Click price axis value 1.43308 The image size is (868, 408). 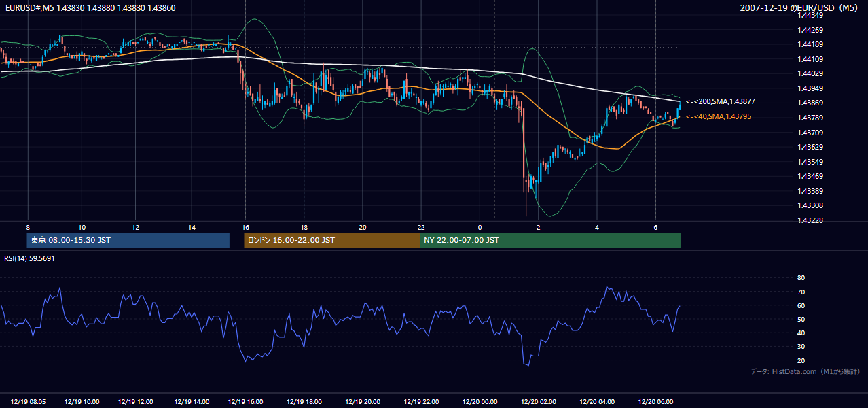(x=810, y=205)
